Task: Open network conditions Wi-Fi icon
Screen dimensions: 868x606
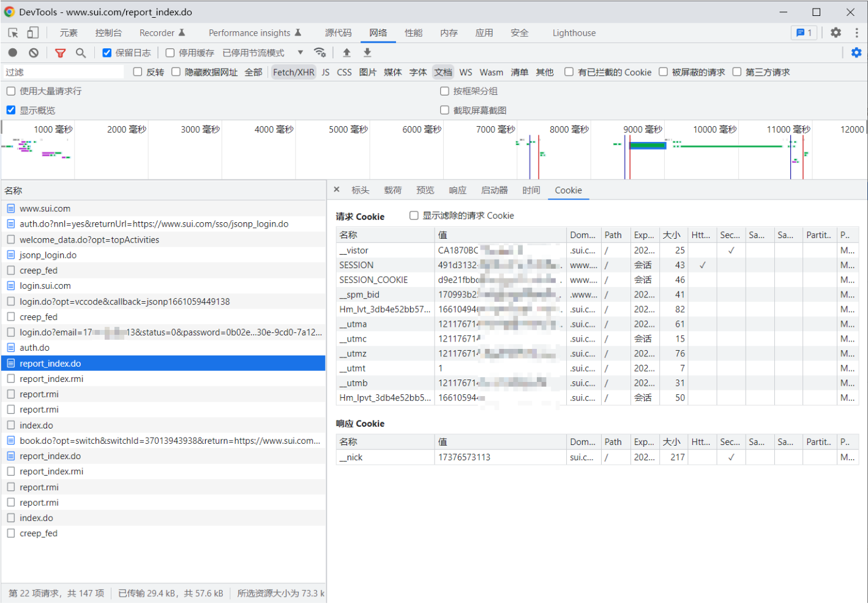Action: [320, 53]
